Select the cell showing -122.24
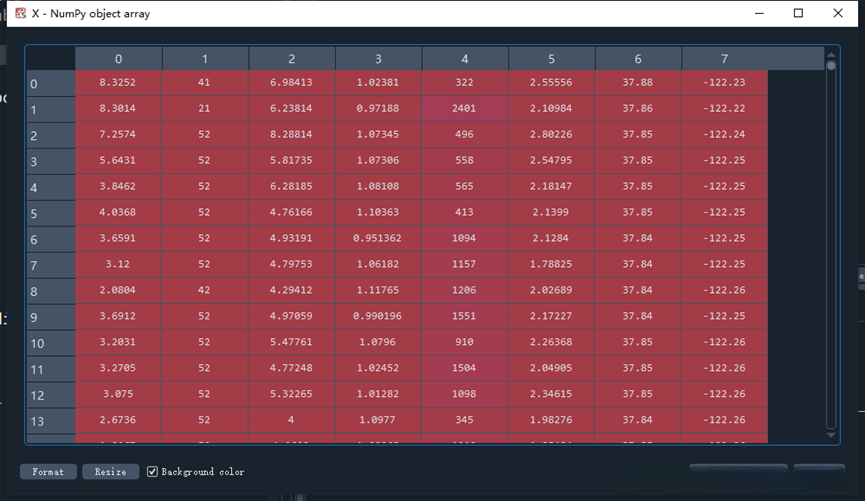865x501 pixels. (x=724, y=135)
